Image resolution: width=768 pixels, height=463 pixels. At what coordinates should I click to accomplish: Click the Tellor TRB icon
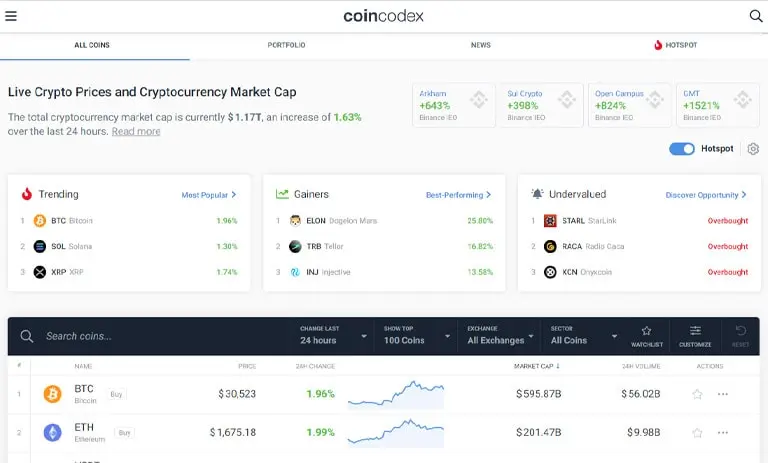pyautogui.click(x=295, y=246)
